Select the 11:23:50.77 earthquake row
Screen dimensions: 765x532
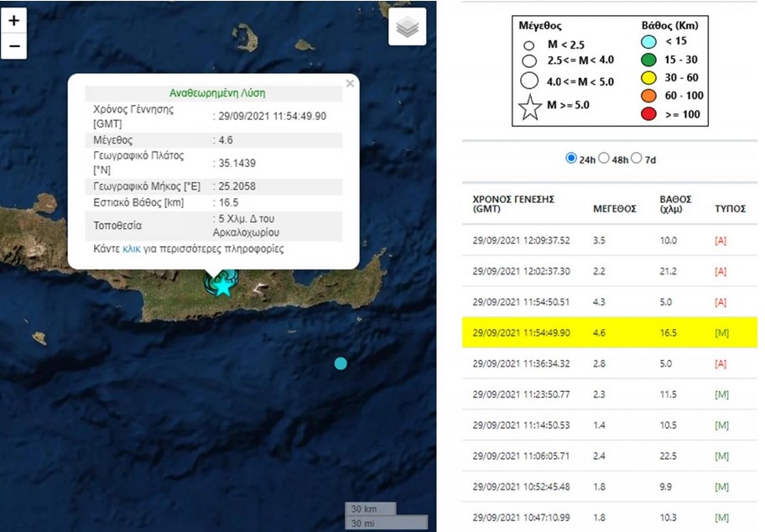(609, 394)
